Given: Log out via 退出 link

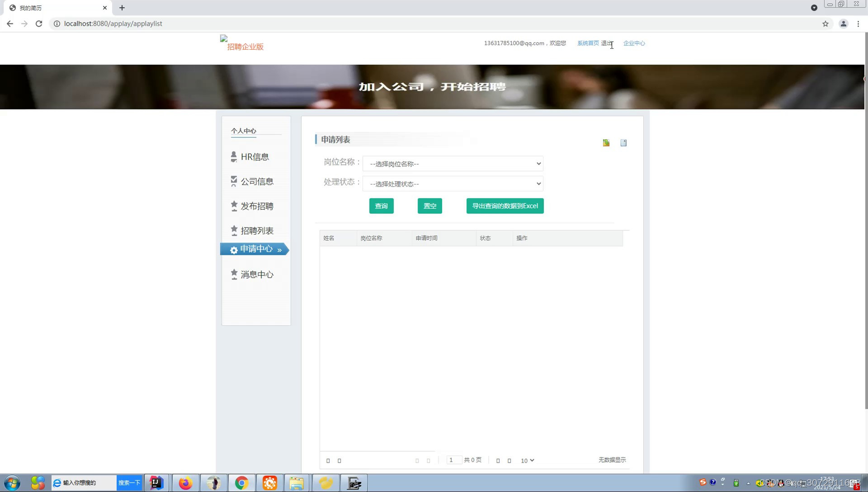Looking at the screenshot, I should (606, 43).
